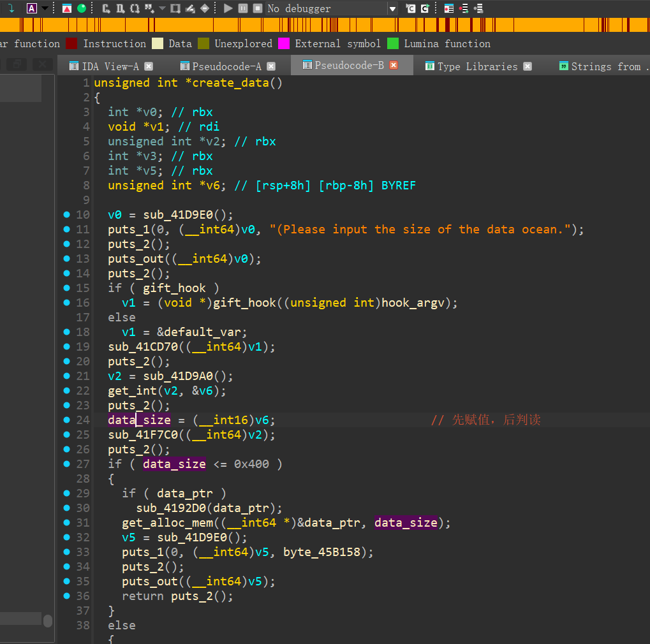
Task: Click the list icon with a red dot on its left
Action: pos(449,8)
